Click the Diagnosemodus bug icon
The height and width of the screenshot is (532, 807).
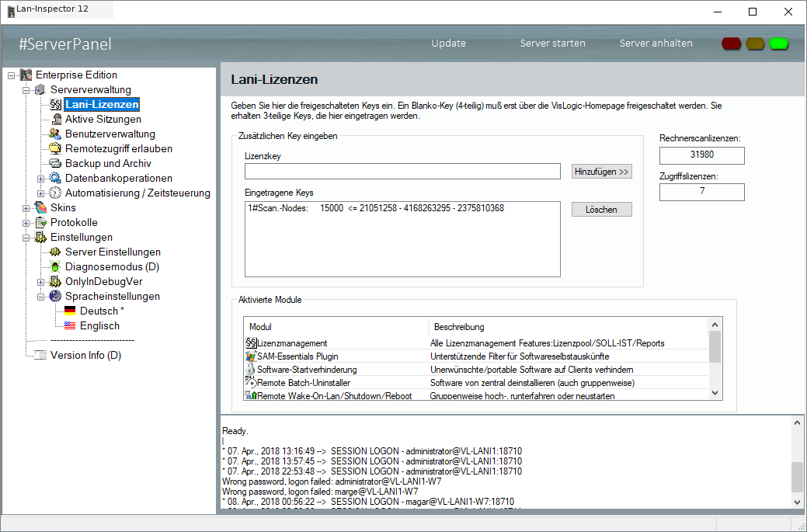coord(56,267)
